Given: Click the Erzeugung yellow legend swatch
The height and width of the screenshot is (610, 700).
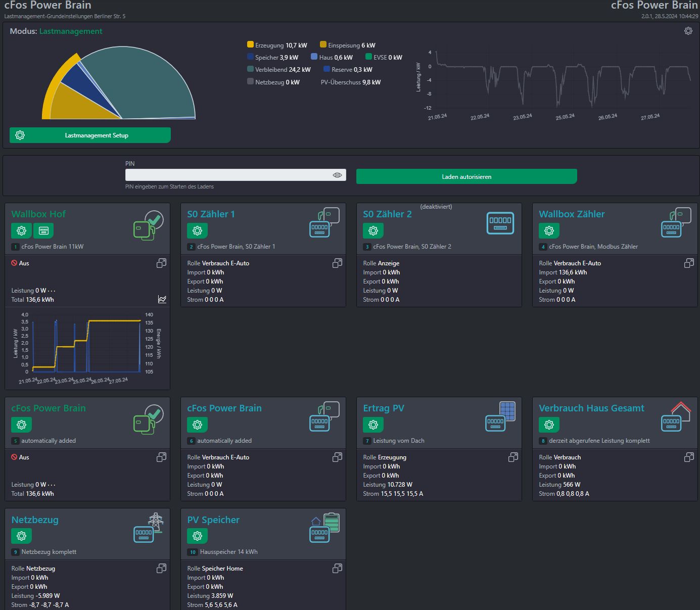Looking at the screenshot, I should 250,44.
